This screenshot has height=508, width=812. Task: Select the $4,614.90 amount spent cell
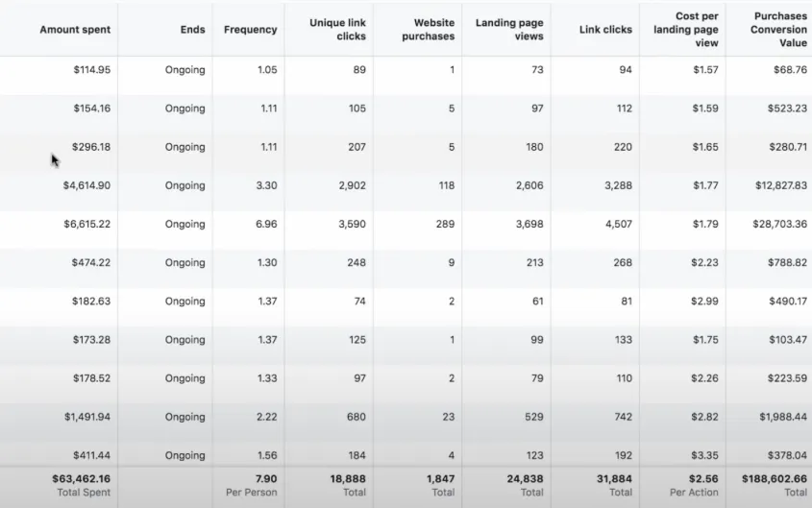86,185
